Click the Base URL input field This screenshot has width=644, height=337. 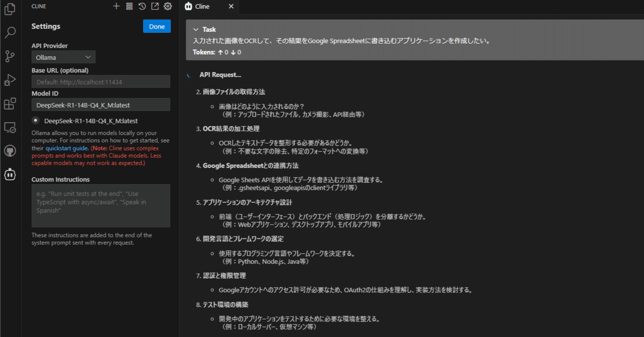click(101, 81)
